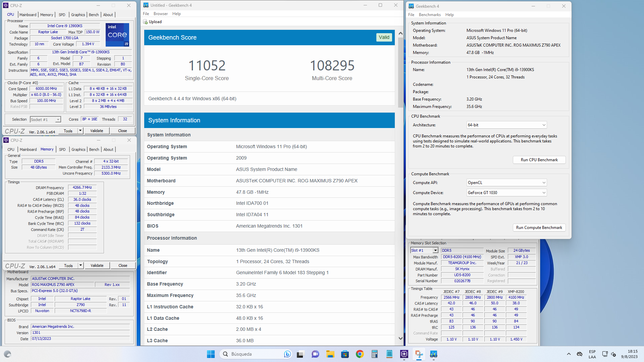Click the muted volume tray icon

coord(613,354)
